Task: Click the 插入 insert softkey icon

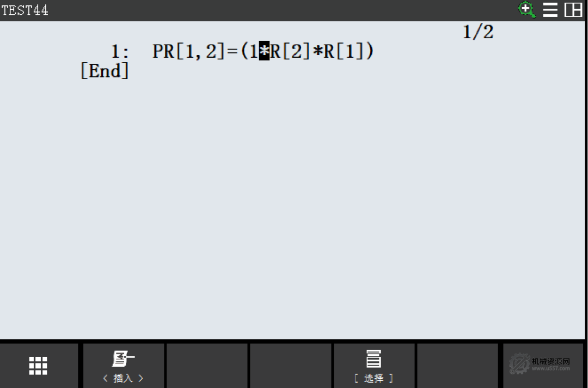Action: pyautogui.click(x=123, y=359)
